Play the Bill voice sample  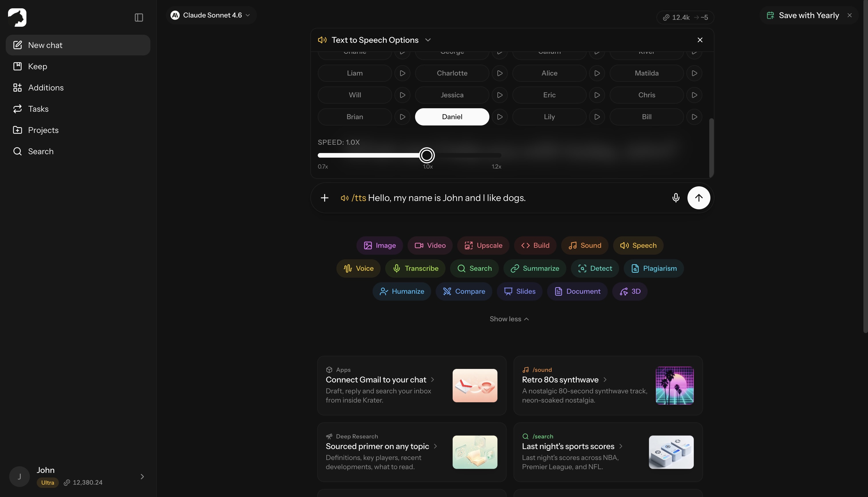click(694, 117)
